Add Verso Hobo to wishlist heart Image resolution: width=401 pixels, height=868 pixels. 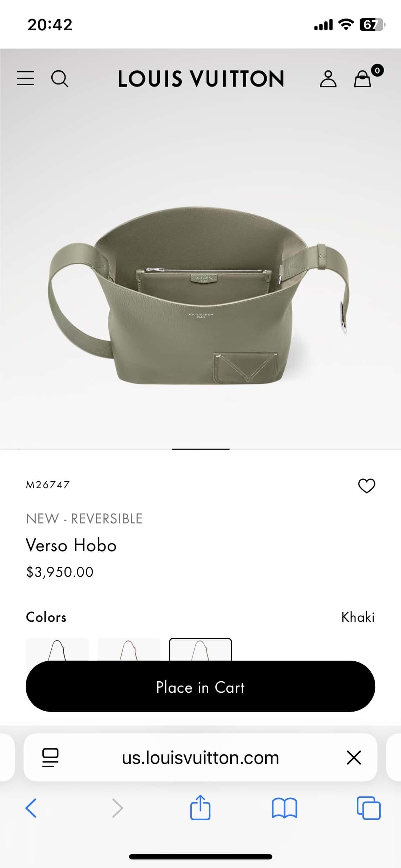366,486
